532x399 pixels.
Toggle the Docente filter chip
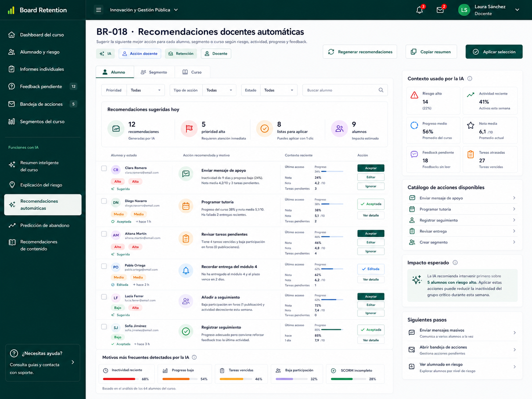click(216, 54)
